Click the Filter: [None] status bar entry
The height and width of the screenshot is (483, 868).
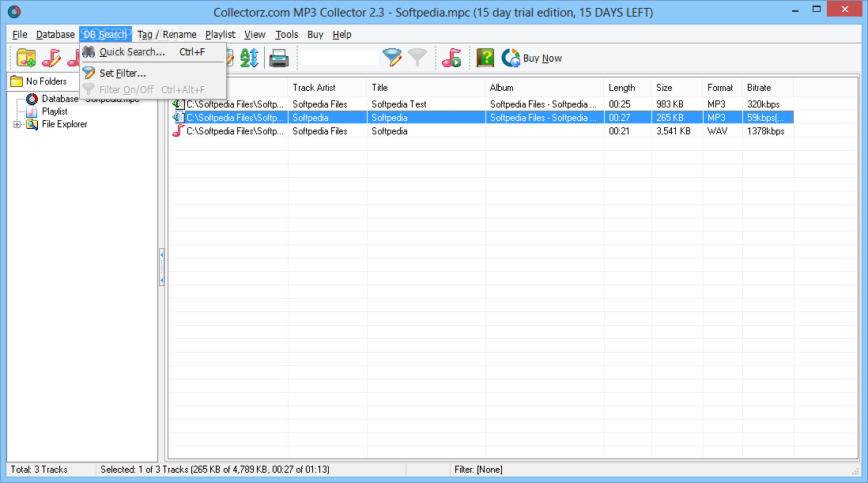[479, 470]
